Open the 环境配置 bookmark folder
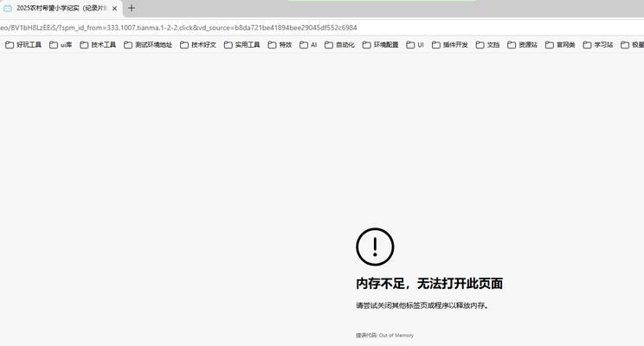The image size is (644, 346). pyautogui.click(x=381, y=45)
